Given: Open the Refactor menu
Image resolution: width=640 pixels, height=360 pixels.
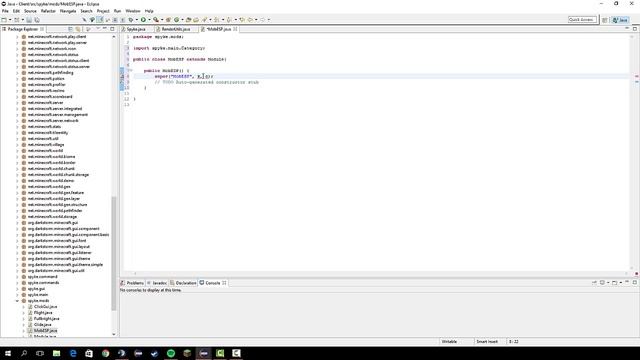Looking at the screenshot, I should tap(48, 11).
